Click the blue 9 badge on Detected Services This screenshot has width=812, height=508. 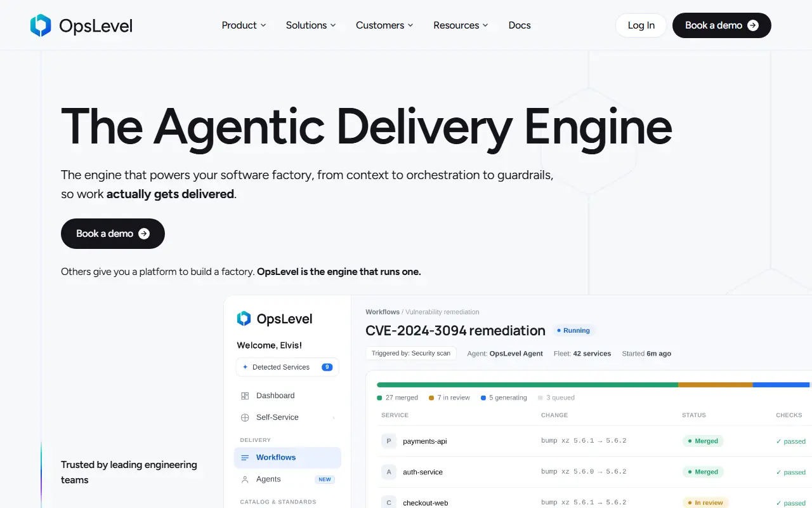click(x=327, y=367)
